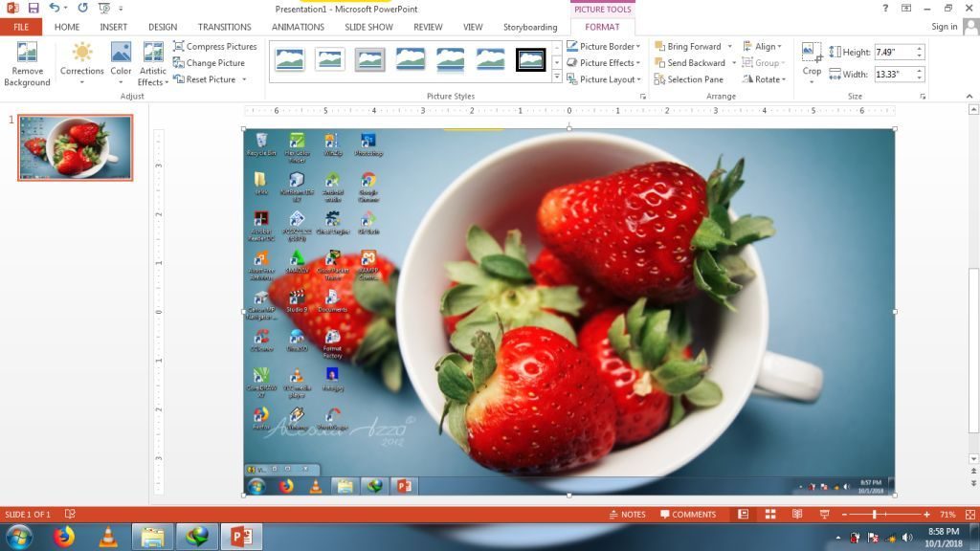Viewport: 980px width, 551px height.
Task: Toggle the NOTES pane
Action: coord(627,514)
